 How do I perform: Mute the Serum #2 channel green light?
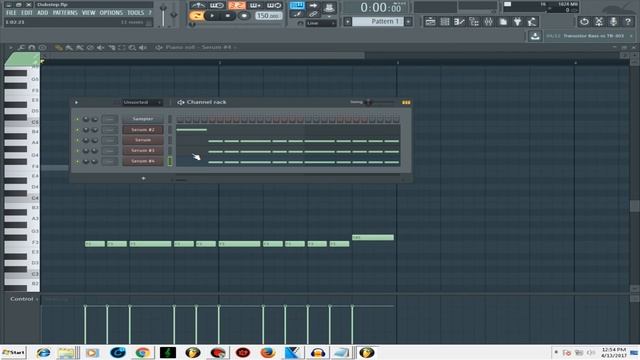tap(77, 130)
